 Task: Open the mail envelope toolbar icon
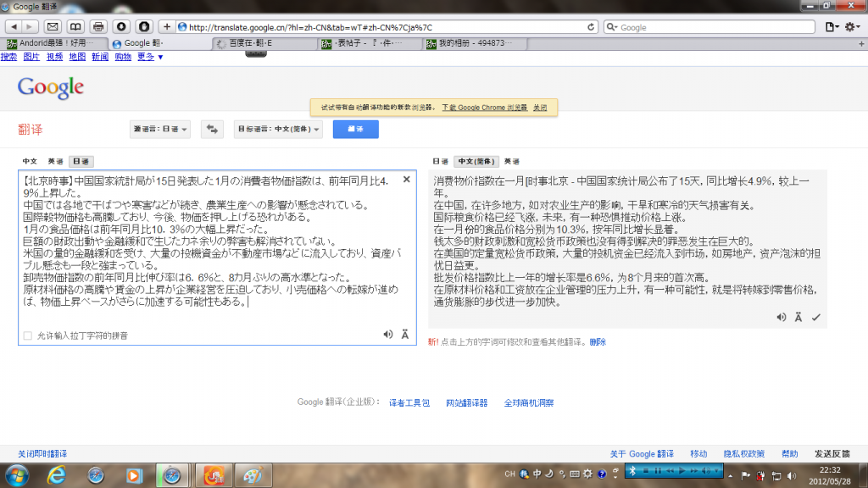[x=53, y=26]
